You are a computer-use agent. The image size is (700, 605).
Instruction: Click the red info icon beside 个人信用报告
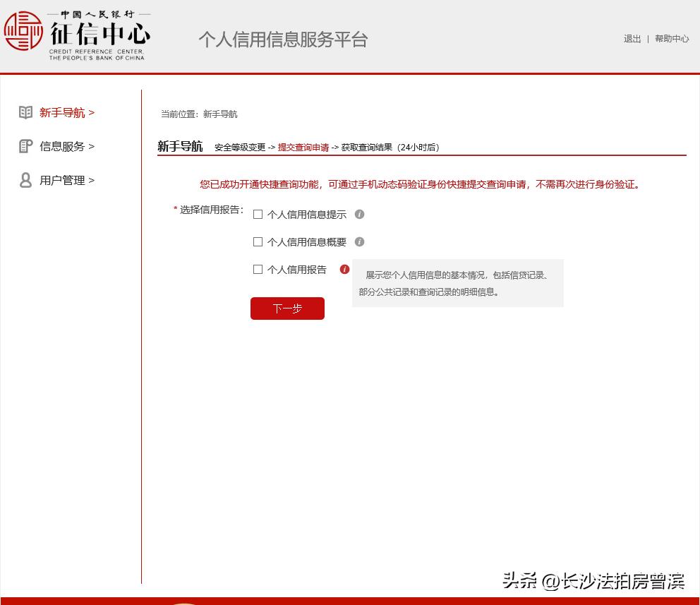[344, 269]
